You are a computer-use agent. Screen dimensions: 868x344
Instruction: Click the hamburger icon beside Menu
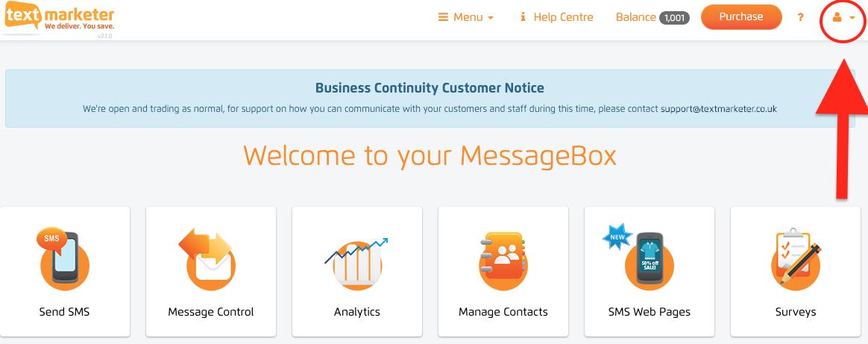click(x=443, y=17)
